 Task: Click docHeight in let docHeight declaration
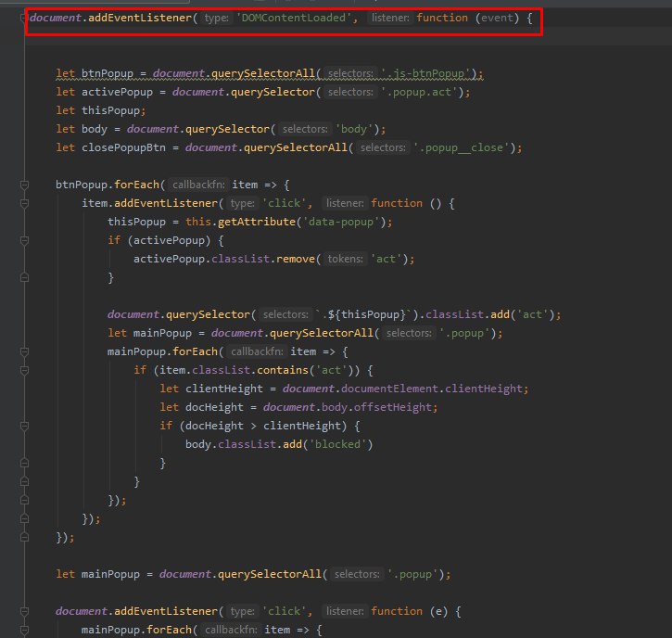pyautogui.click(x=214, y=407)
